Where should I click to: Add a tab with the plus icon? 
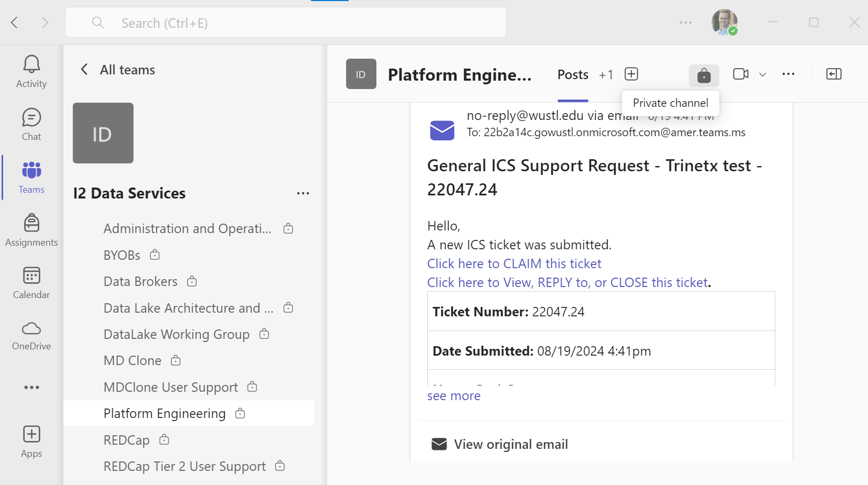click(x=631, y=74)
